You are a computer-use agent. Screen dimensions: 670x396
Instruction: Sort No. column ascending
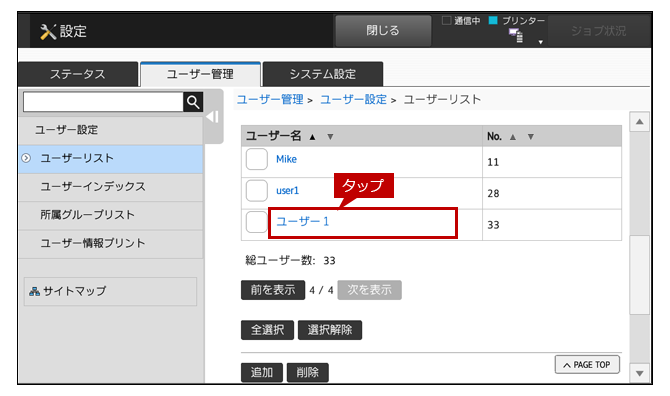[x=513, y=137]
